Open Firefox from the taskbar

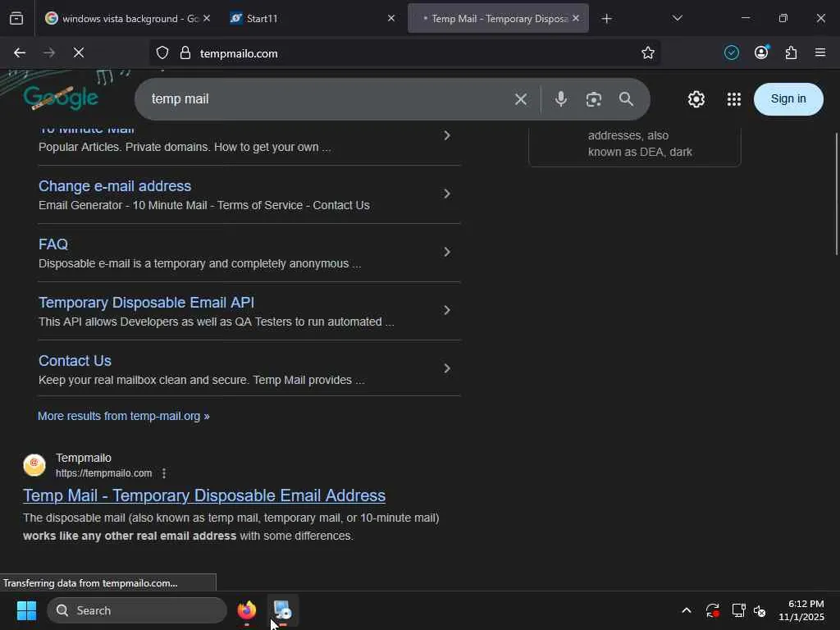tap(247, 610)
